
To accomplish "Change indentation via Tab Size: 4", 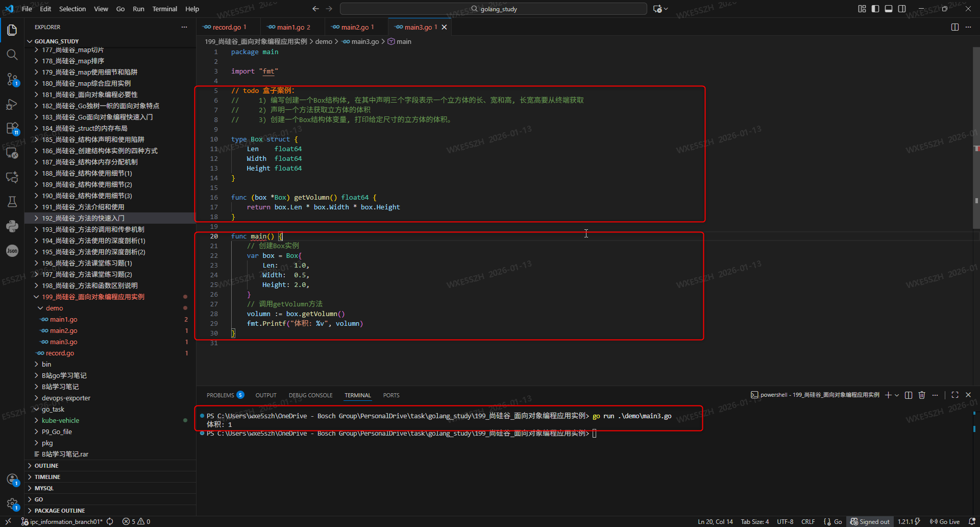I will 755,521.
